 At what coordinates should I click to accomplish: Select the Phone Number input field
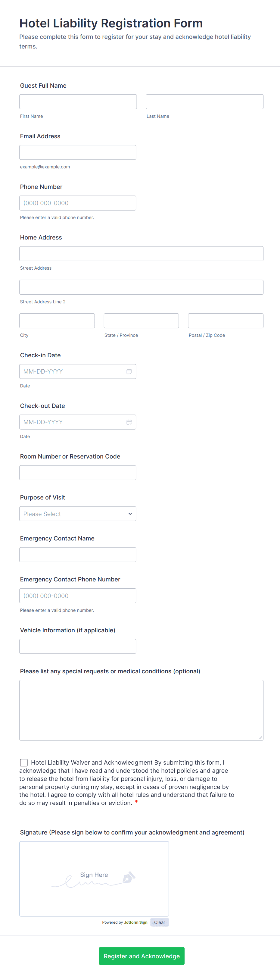point(78,203)
